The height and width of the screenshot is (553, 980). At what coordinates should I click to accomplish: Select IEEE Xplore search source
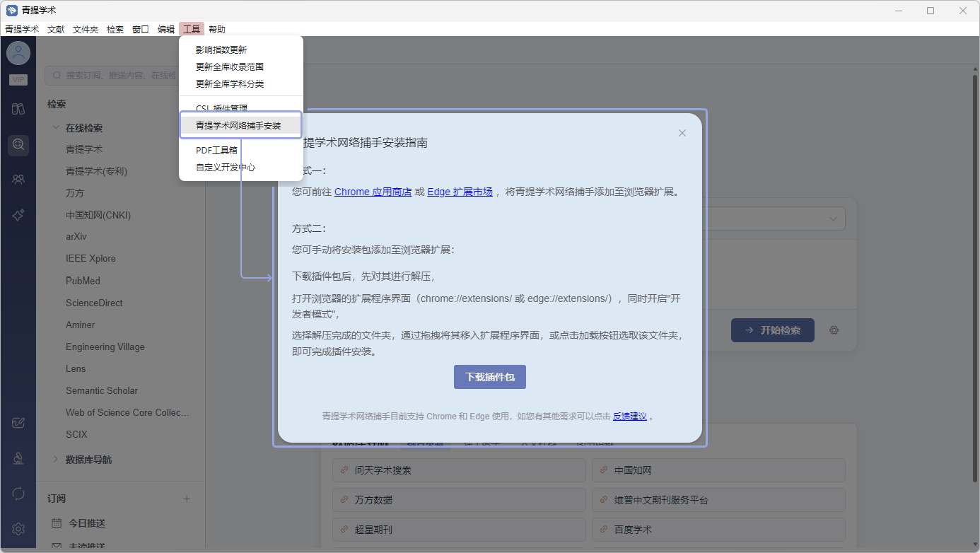pos(91,259)
